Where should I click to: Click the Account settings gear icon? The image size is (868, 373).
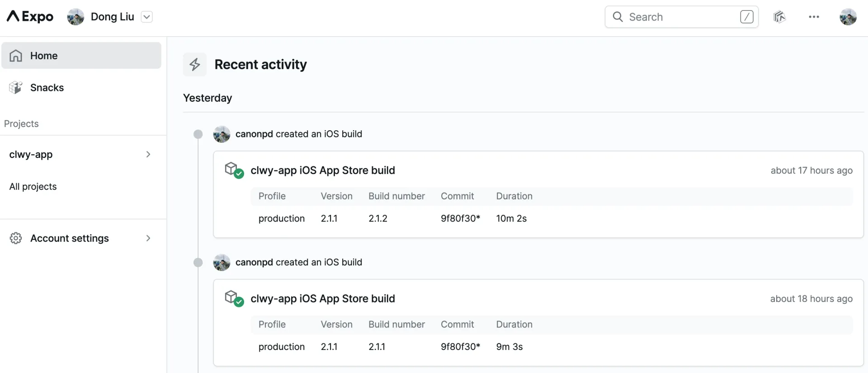point(16,238)
